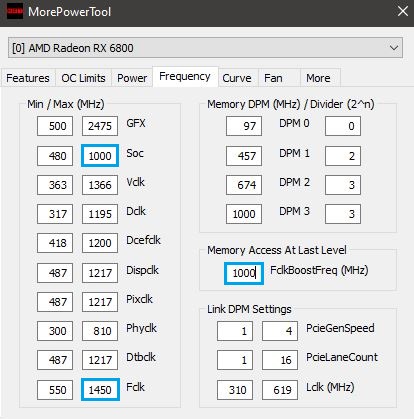
Task: Click the Min / Max (MHz) group title
Action: click(x=66, y=104)
